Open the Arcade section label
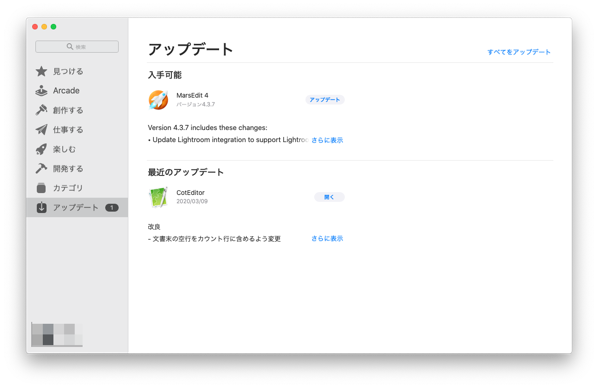The image size is (598, 388). (x=66, y=91)
